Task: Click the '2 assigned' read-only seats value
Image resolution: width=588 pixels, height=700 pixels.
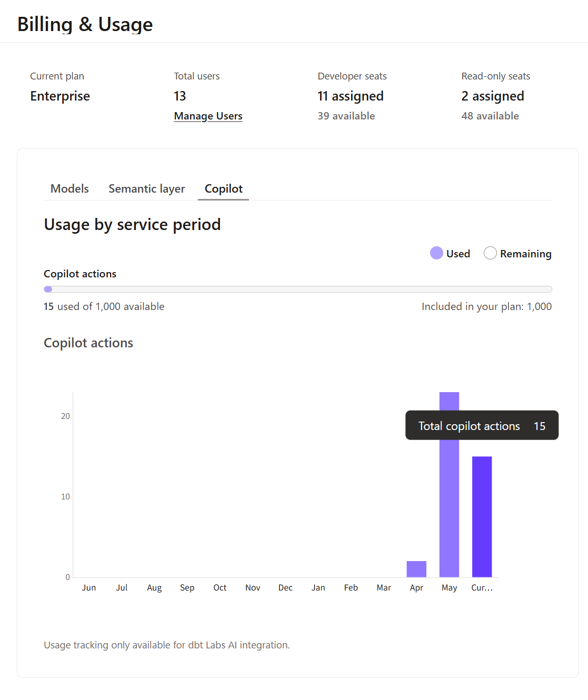Action: [x=493, y=96]
